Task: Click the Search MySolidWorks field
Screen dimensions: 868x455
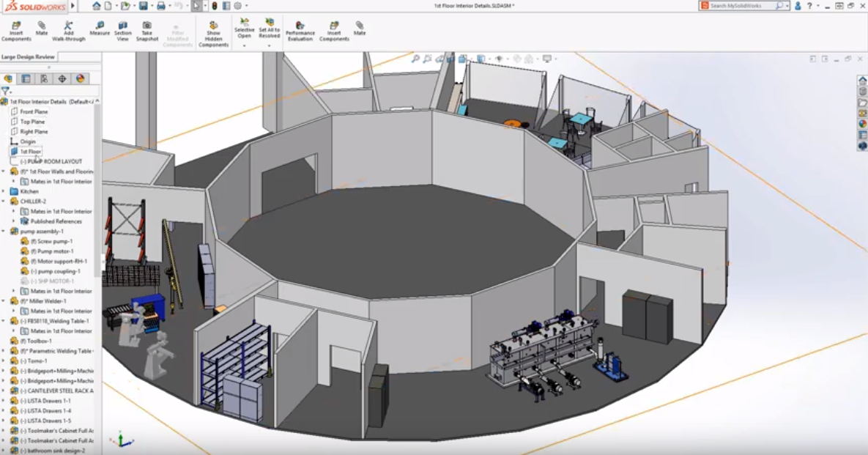Action: [741, 6]
